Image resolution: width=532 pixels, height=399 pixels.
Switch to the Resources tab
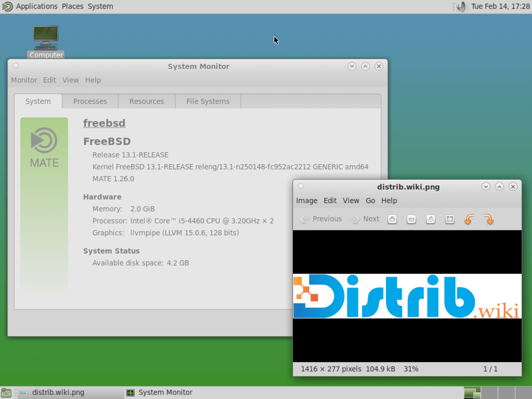147,102
